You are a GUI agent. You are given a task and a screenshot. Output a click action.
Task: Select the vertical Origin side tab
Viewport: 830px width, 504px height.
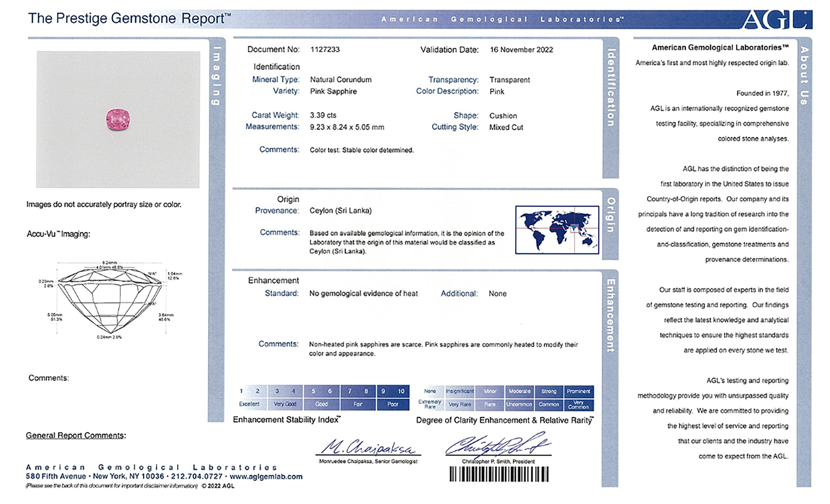(610, 215)
